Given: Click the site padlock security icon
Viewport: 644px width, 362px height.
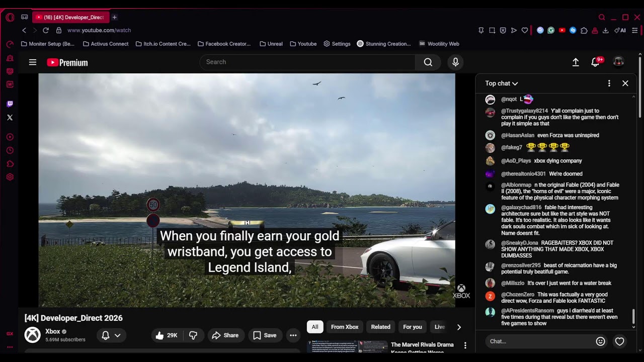Looking at the screenshot, I should [x=59, y=30].
